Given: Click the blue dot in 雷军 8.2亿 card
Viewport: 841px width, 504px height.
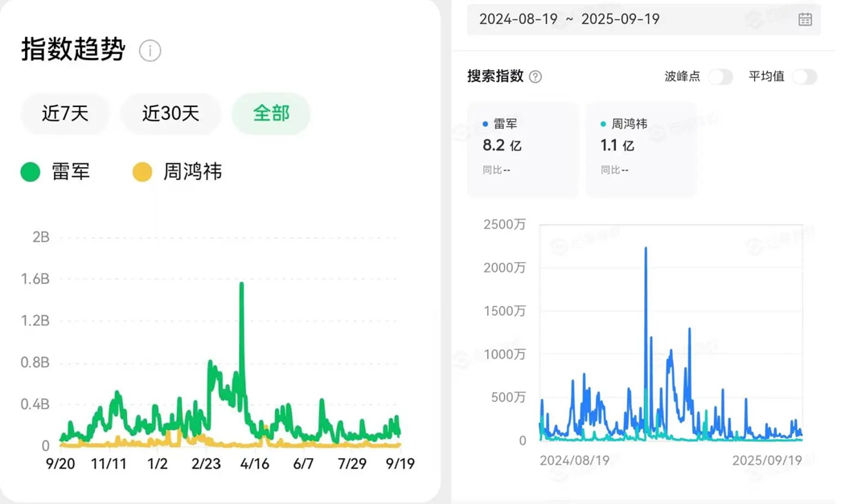Looking at the screenshot, I should point(485,125).
